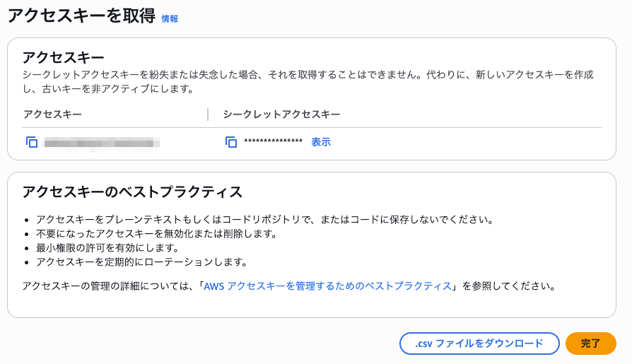Click the ローテーション bullet item

pyautogui.click(x=141, y=262)
